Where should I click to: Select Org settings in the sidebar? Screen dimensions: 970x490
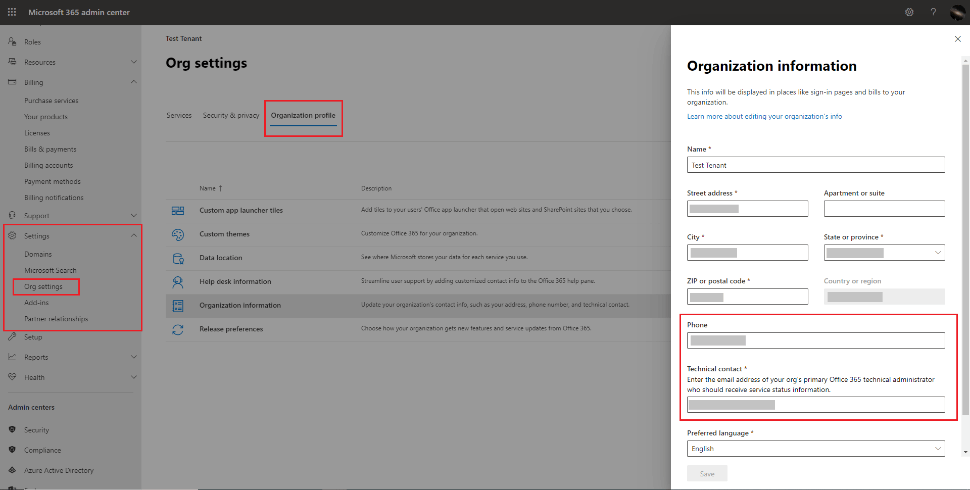[43, 286]
